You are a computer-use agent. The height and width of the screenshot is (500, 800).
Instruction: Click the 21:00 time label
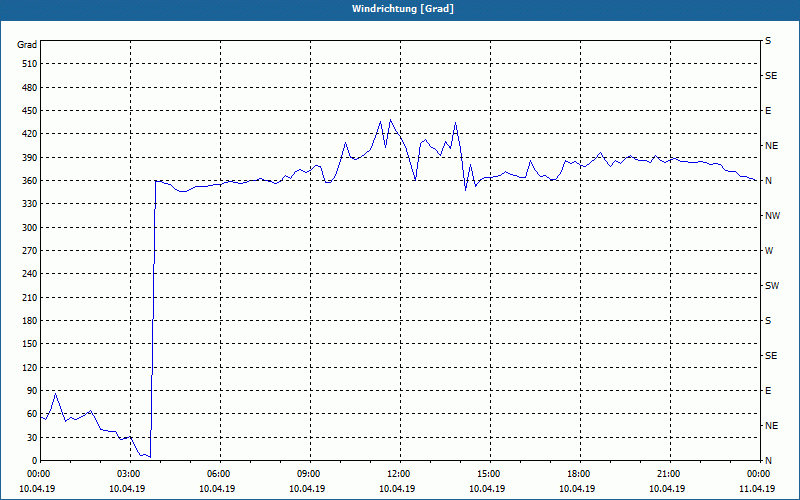point(667,474)
